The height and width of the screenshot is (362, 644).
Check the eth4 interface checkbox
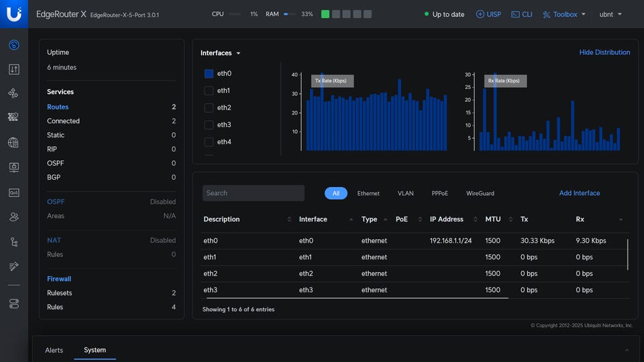209,142
